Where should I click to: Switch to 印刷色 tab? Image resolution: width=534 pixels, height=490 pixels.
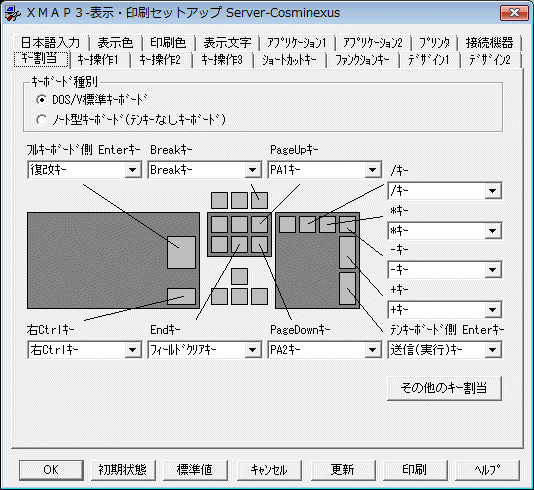pyautogui.click(x=168, y=43)
